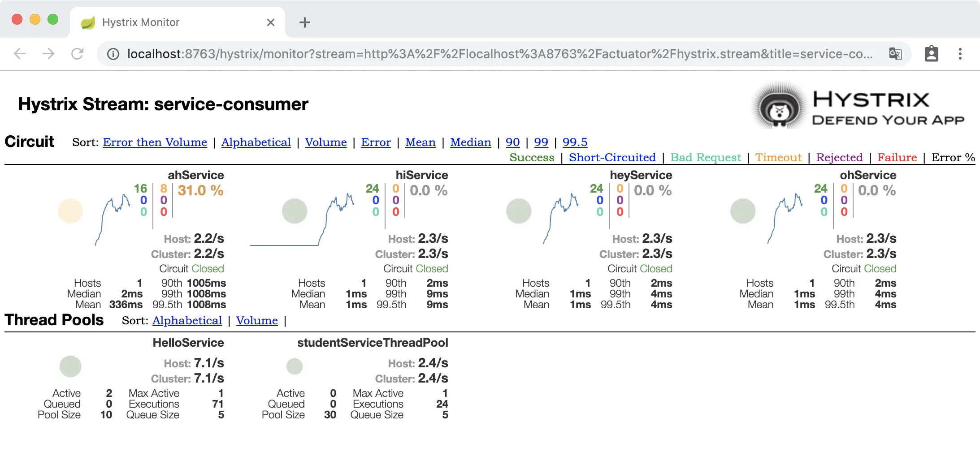Image resolution: width=980 pixels, height=456 pixels.
Task: Sort circuits Alphabetical
Action: click(256, 142)
